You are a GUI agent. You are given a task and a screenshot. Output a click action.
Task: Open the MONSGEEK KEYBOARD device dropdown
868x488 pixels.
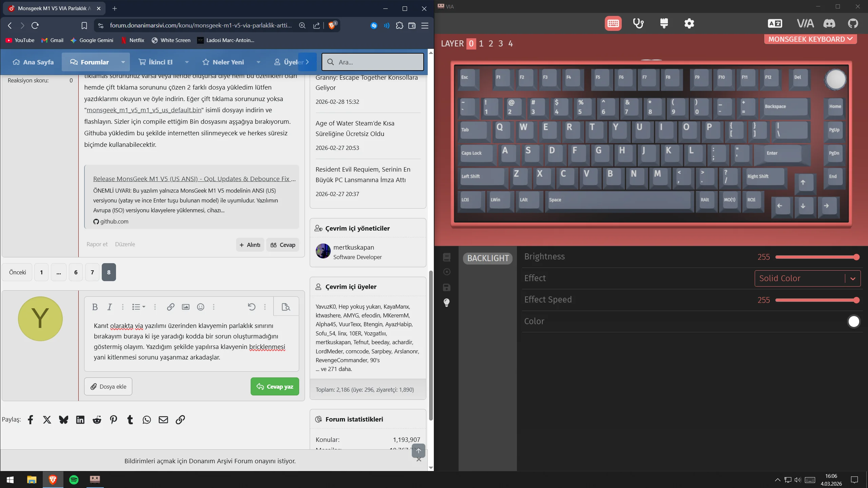(810, 39)
